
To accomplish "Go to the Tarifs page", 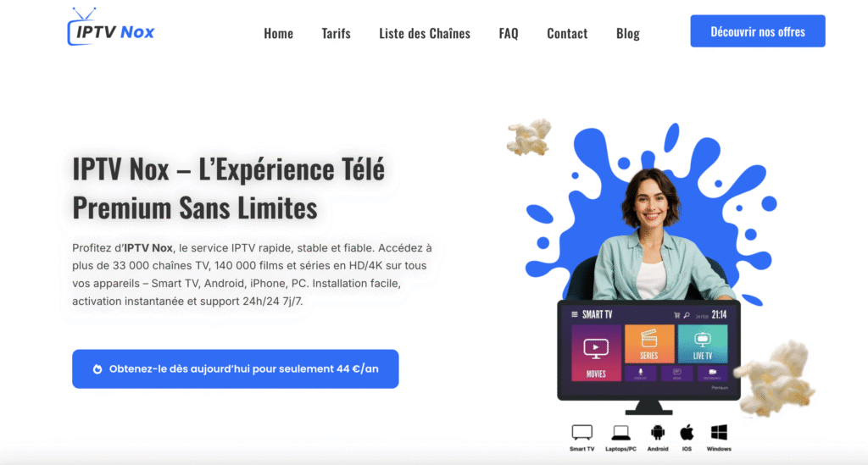I will pos(336,33).
